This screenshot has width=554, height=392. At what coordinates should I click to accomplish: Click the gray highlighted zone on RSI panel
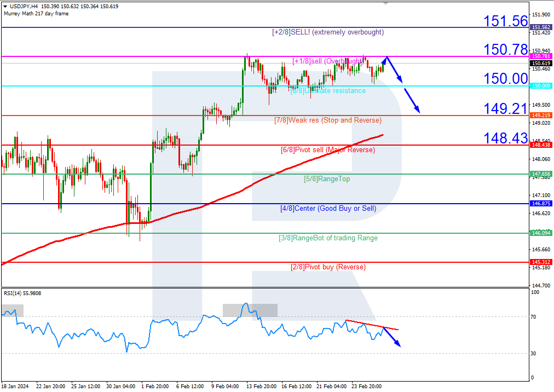pos(250,310)
